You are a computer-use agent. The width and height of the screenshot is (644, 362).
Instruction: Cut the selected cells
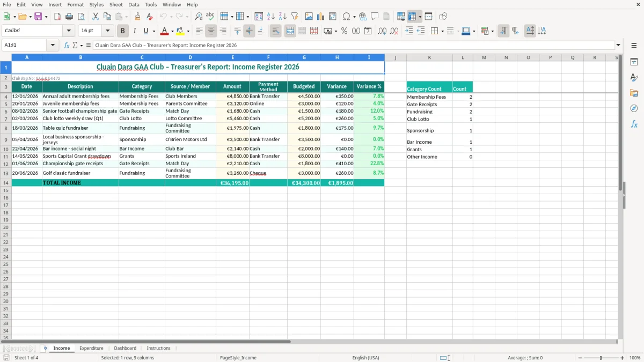point(96,17)
